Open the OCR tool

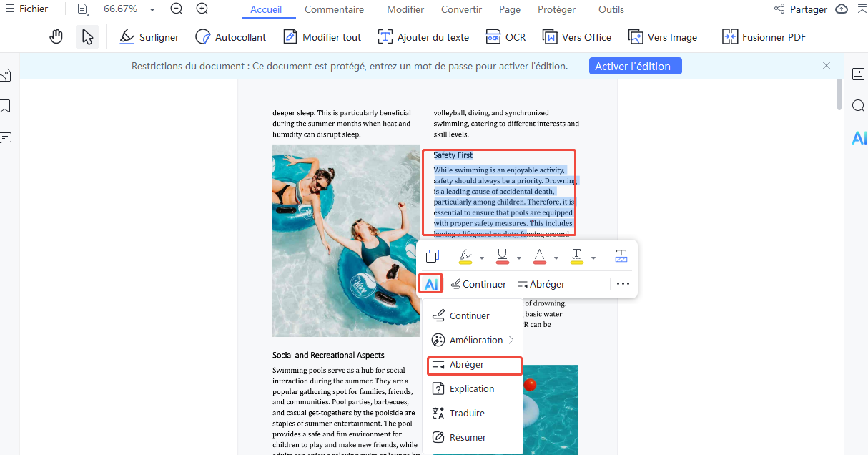[505, 37]
